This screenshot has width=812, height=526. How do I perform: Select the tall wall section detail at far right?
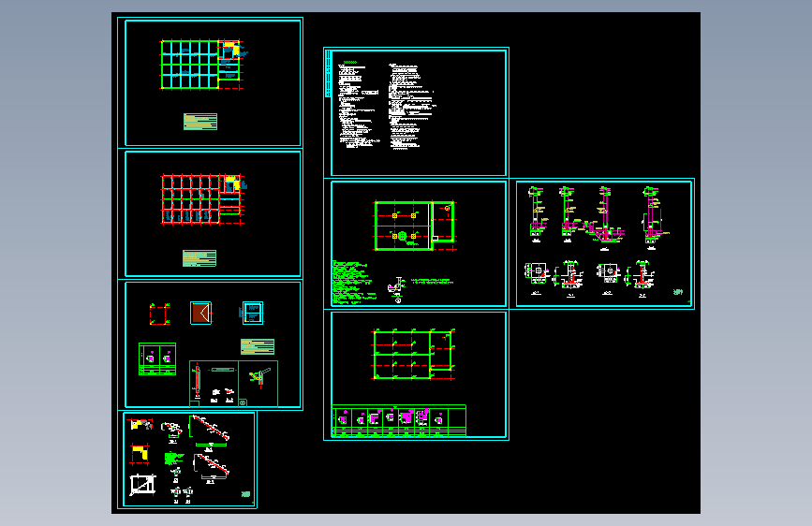pos(654,216)
